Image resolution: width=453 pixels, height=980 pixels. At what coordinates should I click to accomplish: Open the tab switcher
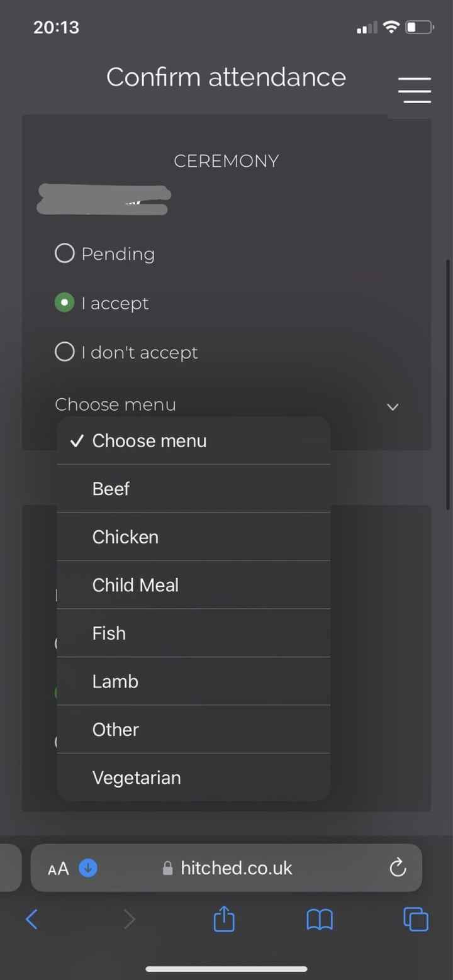415,919
